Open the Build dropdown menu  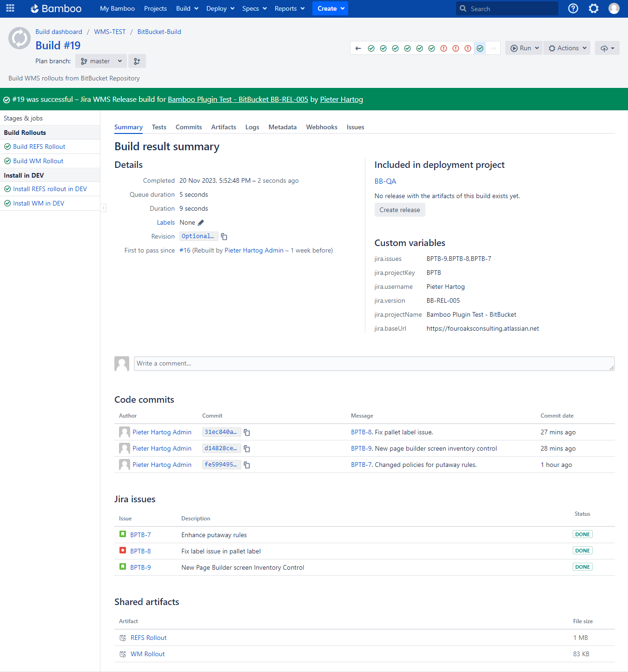pos(187,8)
